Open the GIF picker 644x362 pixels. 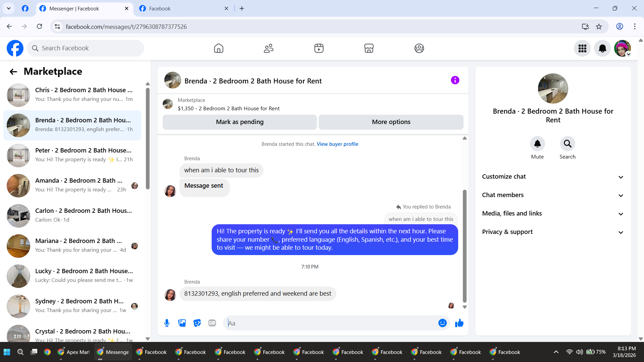[212, 323]
